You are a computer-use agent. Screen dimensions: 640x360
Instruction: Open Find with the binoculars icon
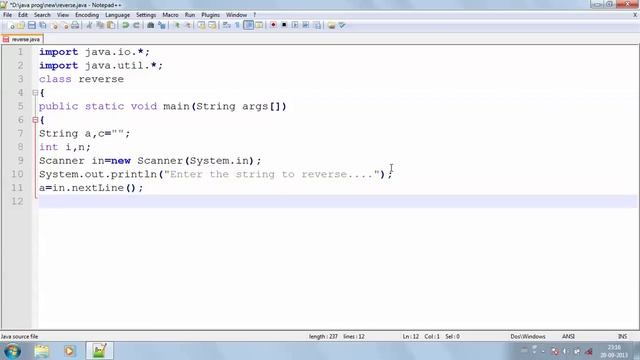151,25
